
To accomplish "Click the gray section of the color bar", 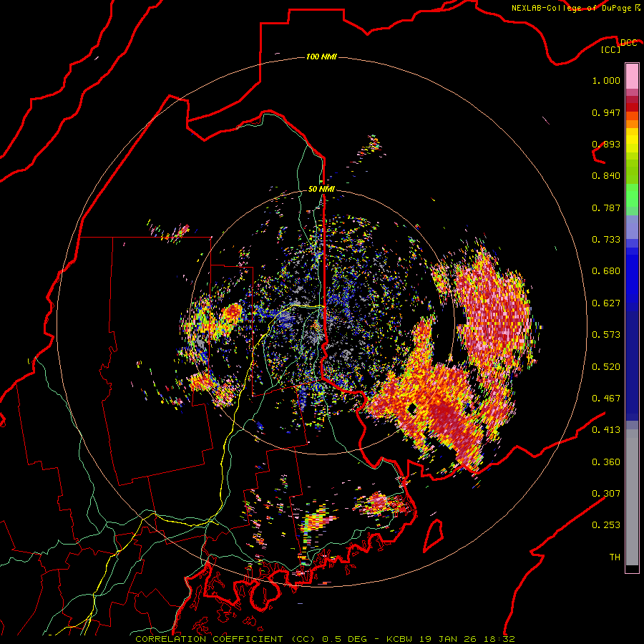I will [x=632, y=497].
